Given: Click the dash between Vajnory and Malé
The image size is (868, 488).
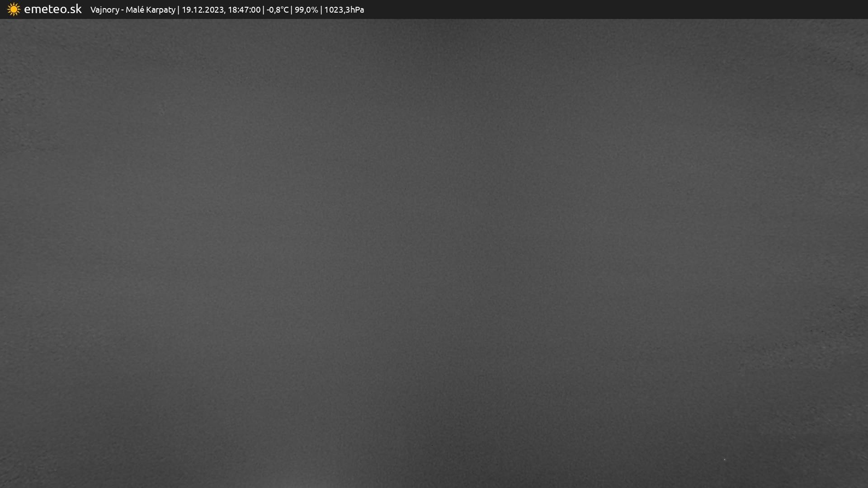Looking at the screenshot, I should click(123, 10).
